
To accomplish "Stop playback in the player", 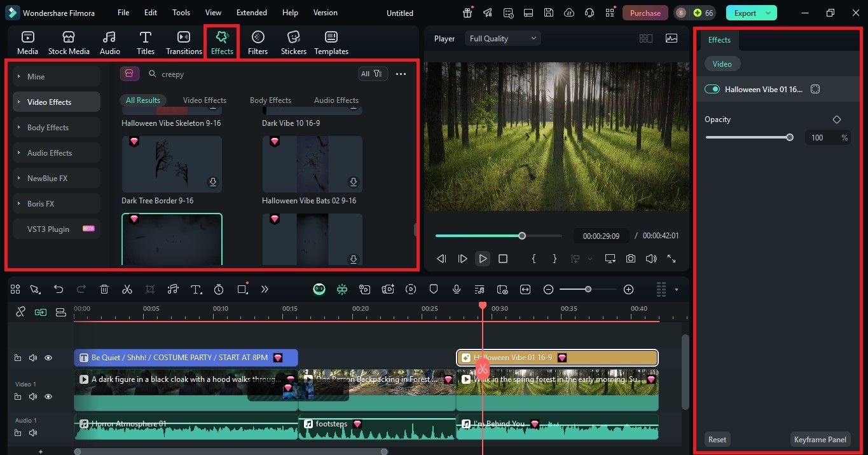I will (503, 259).
